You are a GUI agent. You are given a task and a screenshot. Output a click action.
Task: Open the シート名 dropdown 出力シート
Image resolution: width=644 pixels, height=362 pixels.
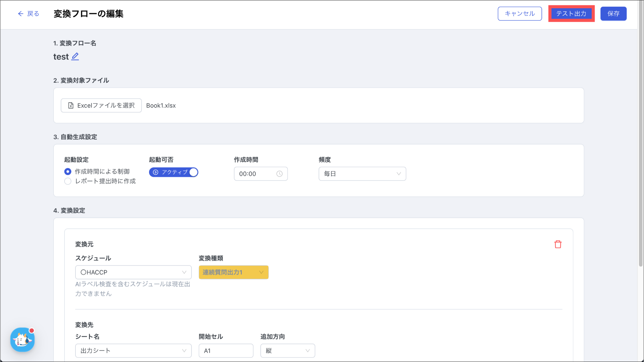(x=133, y=351)
